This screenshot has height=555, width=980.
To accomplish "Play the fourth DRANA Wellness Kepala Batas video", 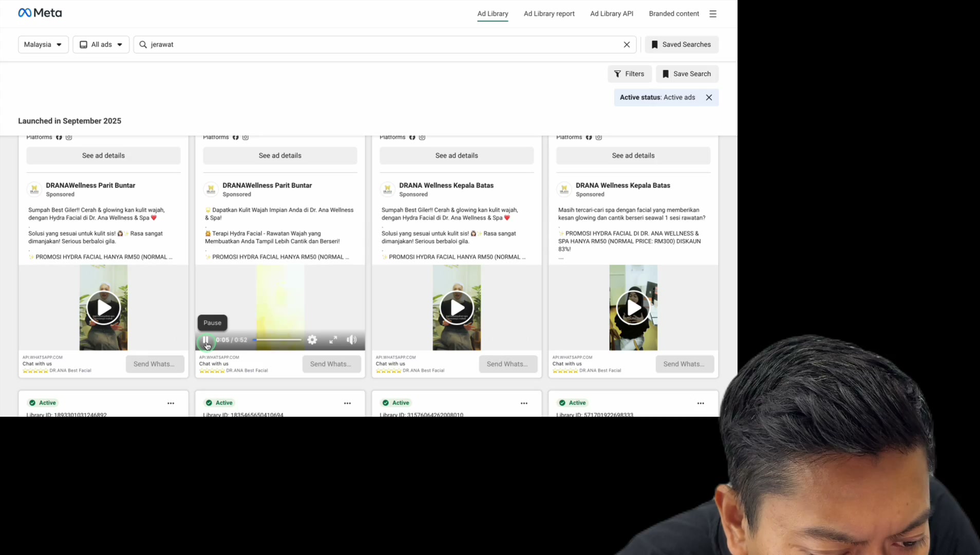I will pyautogui.click(x=633, y=308).
